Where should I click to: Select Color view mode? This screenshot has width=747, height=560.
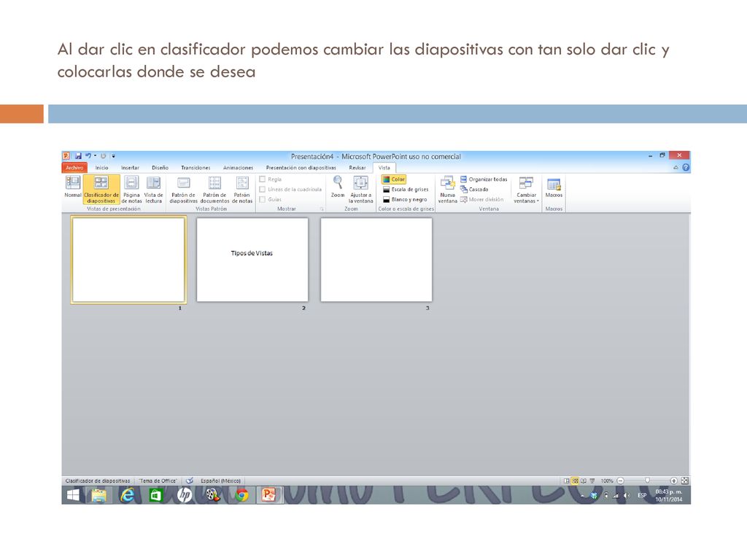pos(393,179)
